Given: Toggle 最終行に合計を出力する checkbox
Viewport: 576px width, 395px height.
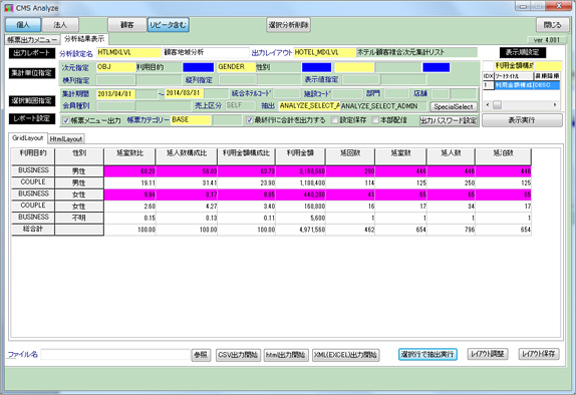Looking at the screenshot, I should (250, 120).
